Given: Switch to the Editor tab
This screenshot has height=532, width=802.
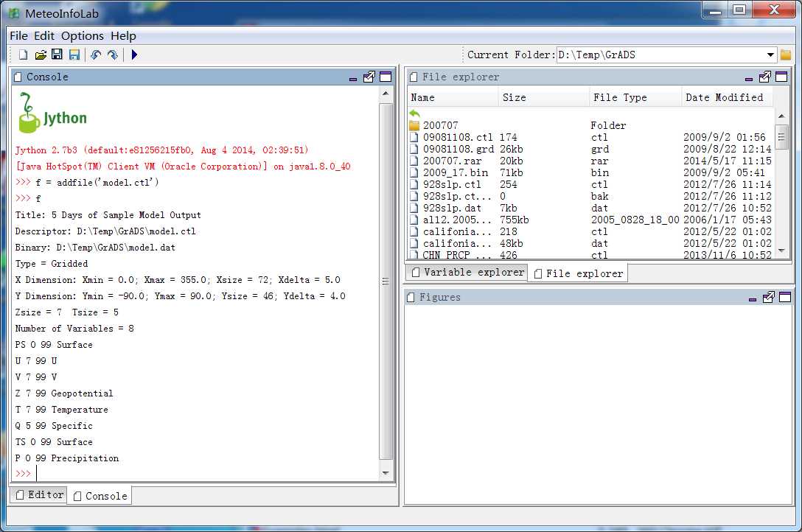Looking at the screenshot, I should click(x=40, y=494).
